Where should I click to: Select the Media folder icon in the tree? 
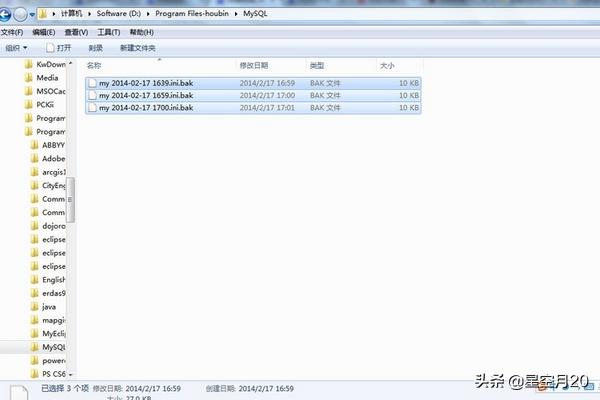[x=29, y=78]
